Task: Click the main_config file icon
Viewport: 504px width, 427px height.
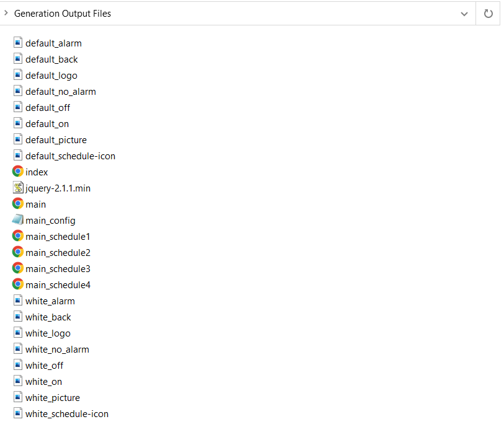Action: click(x=18, y=220)
